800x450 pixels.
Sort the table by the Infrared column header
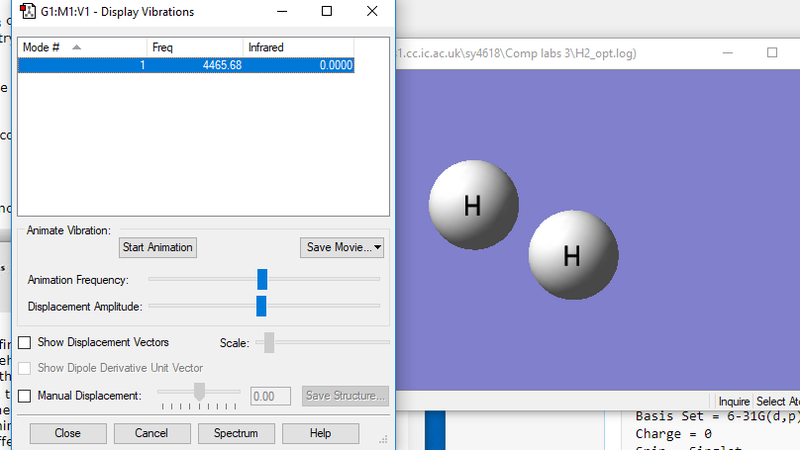coord(298,47)
